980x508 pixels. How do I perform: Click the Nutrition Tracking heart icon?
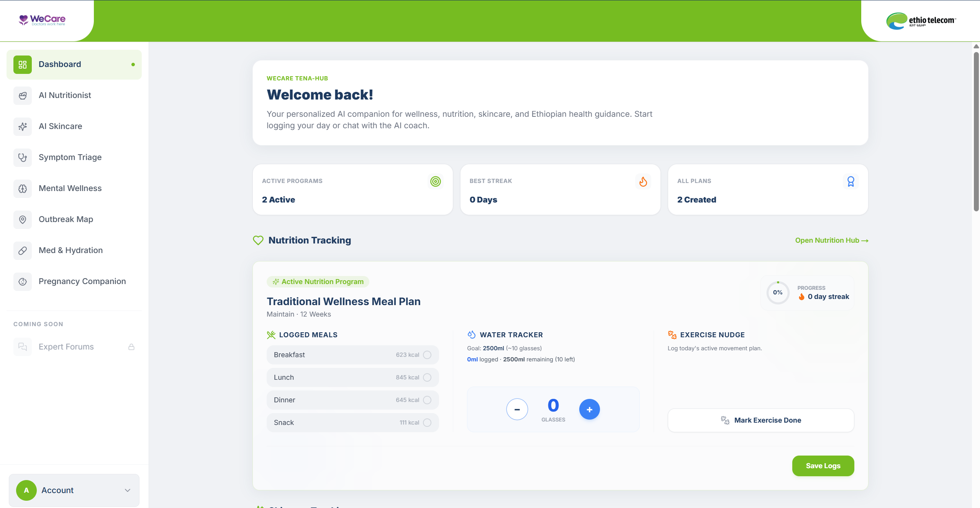258,240
